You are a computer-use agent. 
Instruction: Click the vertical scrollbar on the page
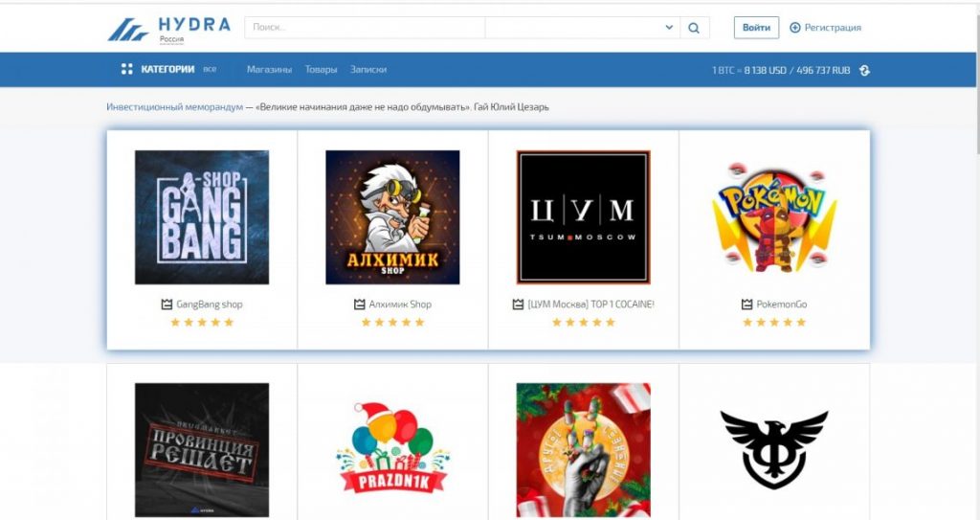[975, 77]
